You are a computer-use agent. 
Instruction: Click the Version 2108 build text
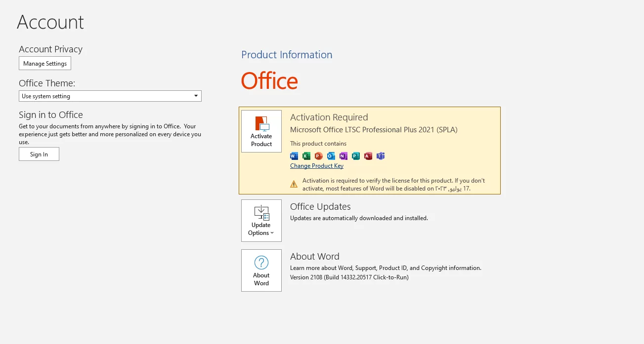pyautogui.click(x=349, y=277)
